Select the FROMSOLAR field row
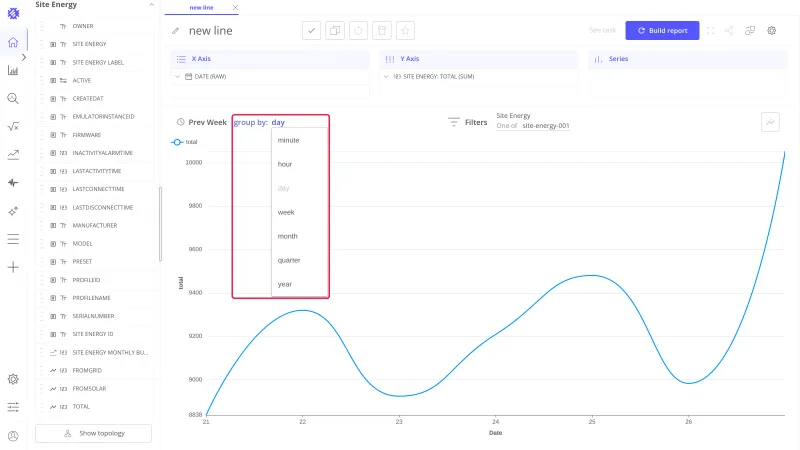The width and height of the screenshot is (800, 450). click(94, 389)
